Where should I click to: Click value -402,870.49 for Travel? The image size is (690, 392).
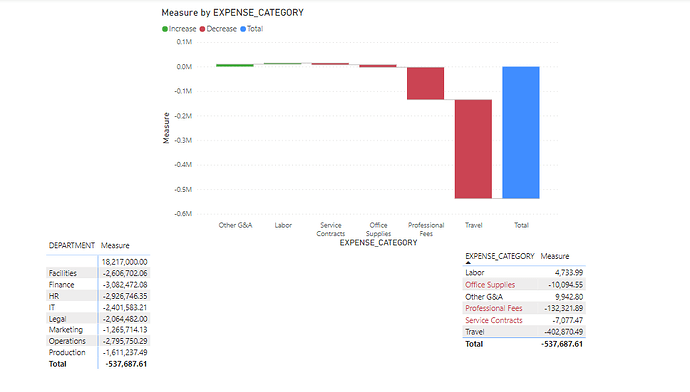[563, 332]
